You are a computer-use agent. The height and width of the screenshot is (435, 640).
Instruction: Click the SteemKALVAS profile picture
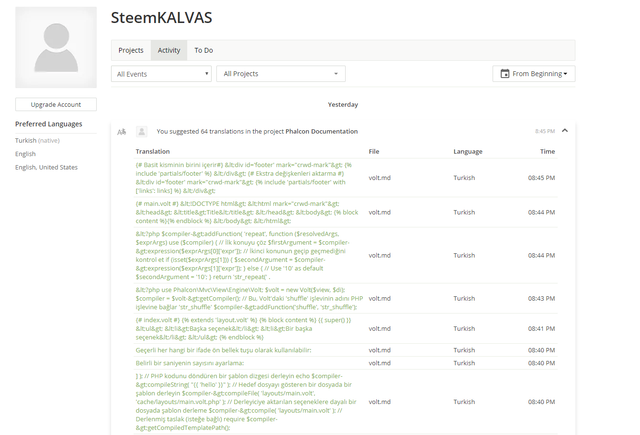pyautogui.click(x=56, y=47)
